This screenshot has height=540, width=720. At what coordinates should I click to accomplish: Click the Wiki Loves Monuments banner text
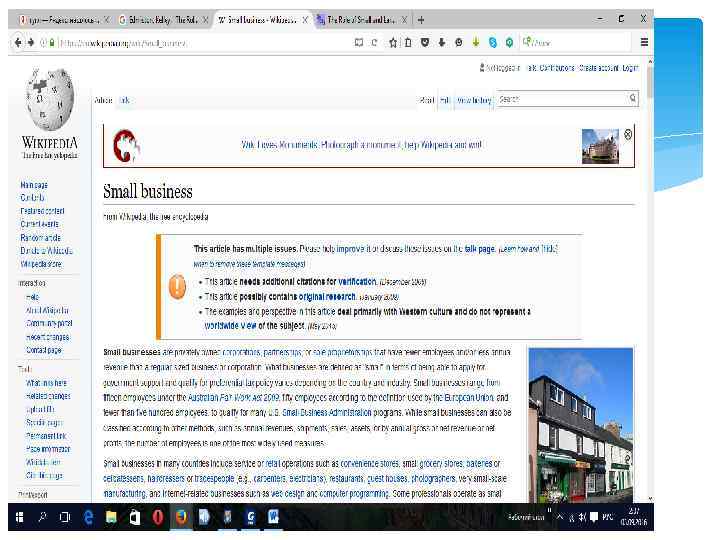pos(361,145)
